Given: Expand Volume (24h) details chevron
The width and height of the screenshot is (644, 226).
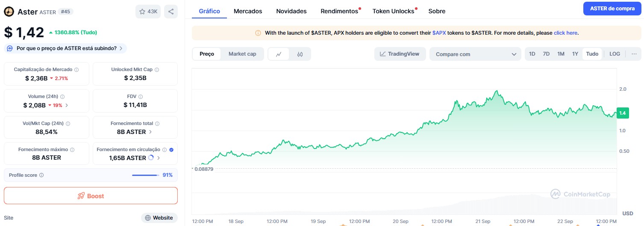Looking at the screenshot, I should (67, 105).
